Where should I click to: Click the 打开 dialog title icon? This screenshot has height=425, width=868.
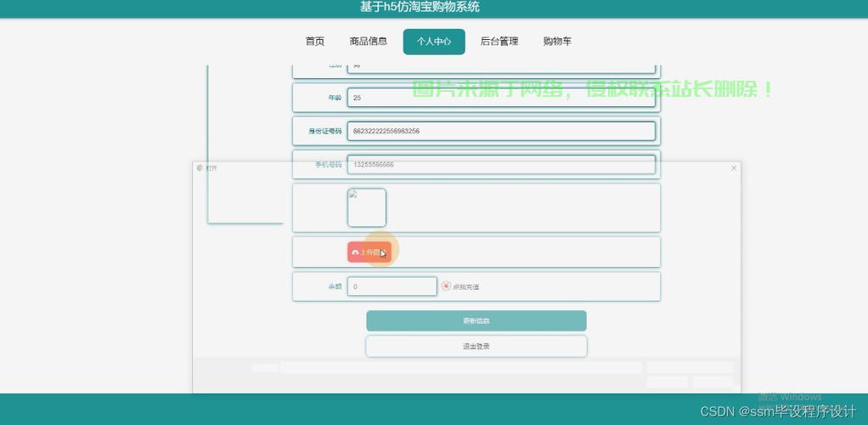click(x=200, y=168)
